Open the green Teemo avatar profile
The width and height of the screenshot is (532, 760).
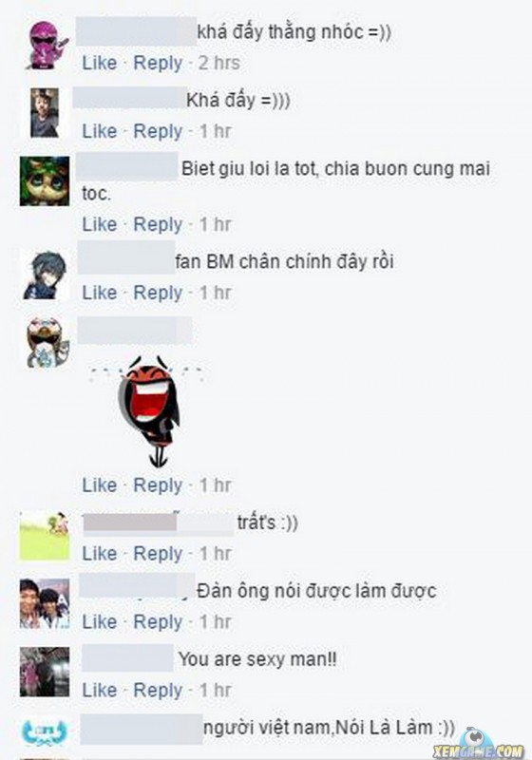[45, 180]
